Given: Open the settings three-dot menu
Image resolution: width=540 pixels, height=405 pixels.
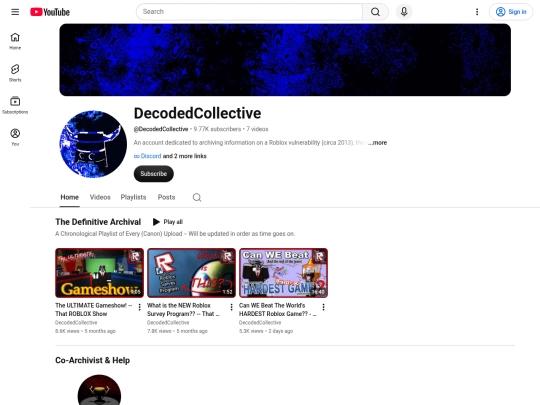Looking at the screenshot, I should (477, 12).
